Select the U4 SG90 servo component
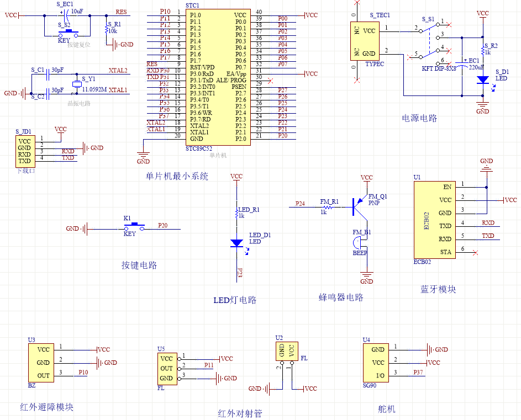This screenshot has width=521, height=420. (x=376, y=363)
